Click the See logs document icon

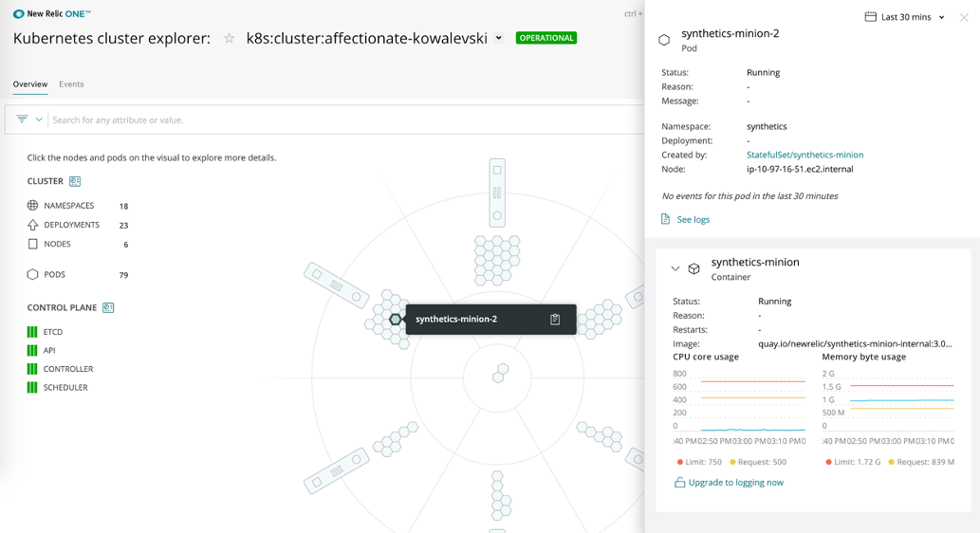tap(666, 219)
